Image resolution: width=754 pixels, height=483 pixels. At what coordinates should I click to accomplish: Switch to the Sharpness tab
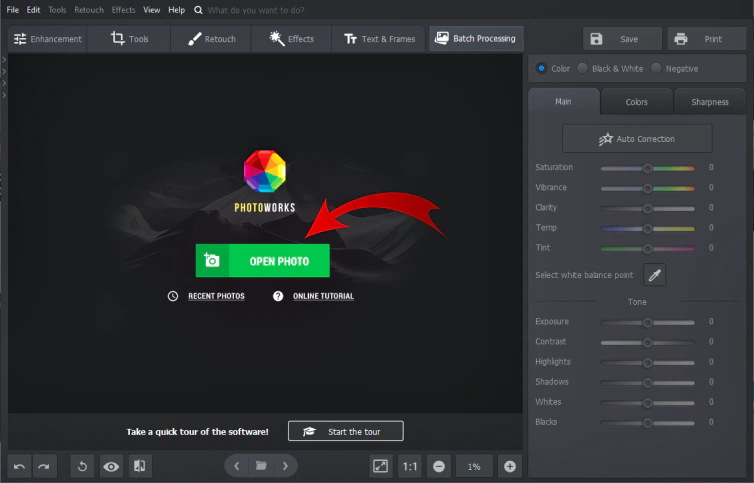coord(710,102)
